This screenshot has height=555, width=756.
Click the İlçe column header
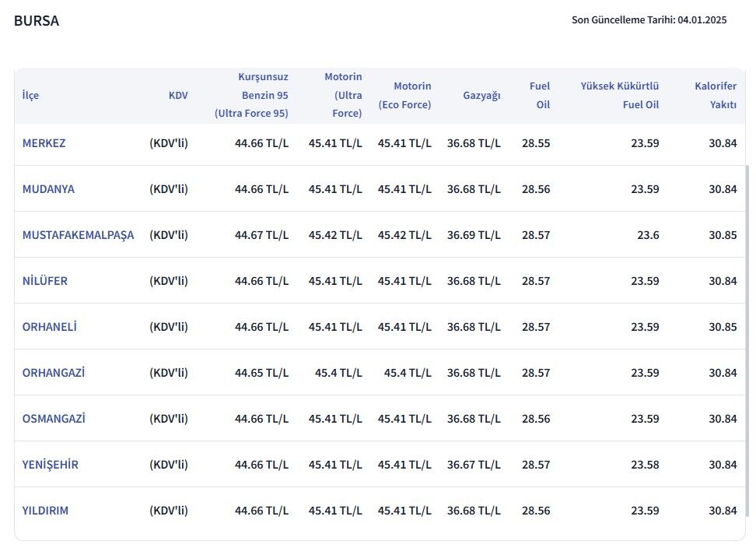pos(30,95)
